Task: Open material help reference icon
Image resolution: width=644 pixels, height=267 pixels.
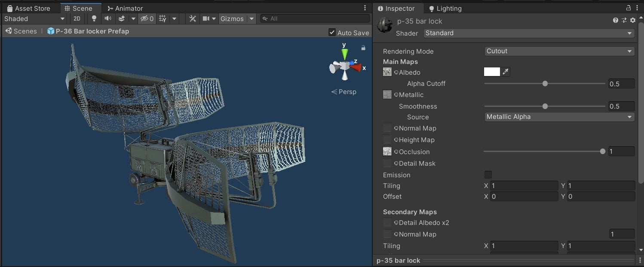Action: [616, 20]
